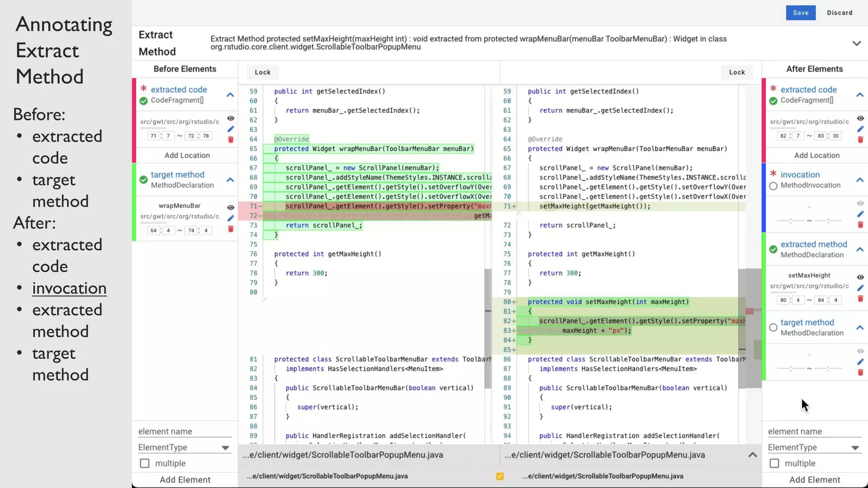This screenshot has height=488, width=868.
Task: Click left Add Element button
Action: (185, 480)
